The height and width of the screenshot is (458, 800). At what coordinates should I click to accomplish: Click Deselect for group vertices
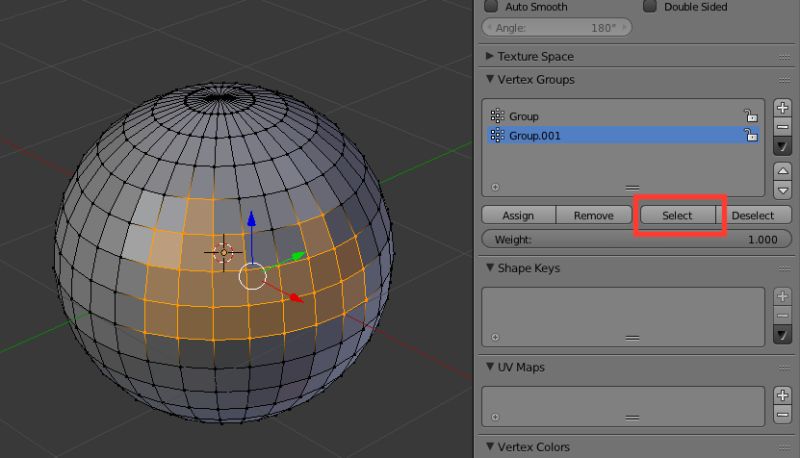pos(753,215)
